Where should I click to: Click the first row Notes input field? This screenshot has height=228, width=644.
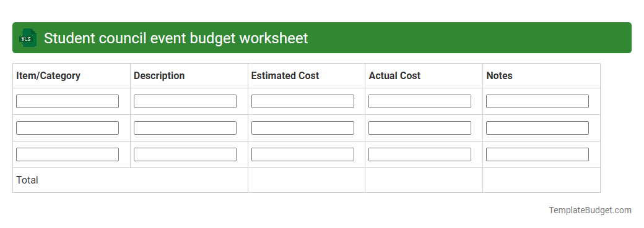537,101
